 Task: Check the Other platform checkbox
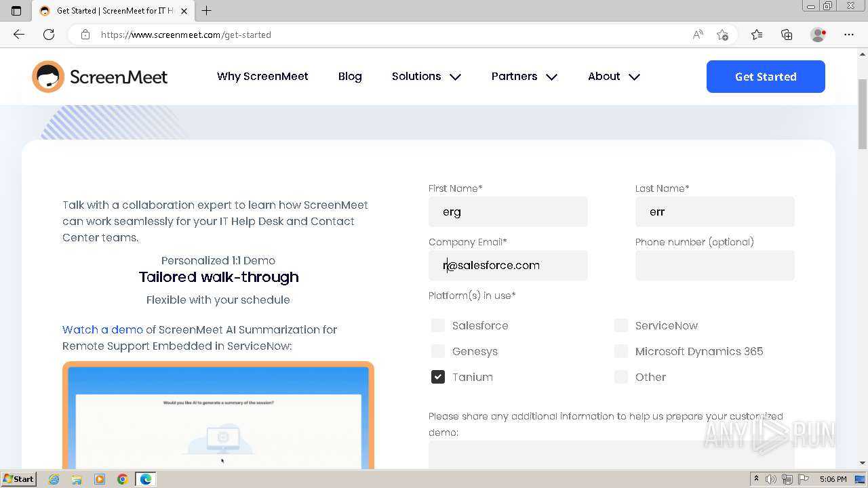click(x=621, y=377)
